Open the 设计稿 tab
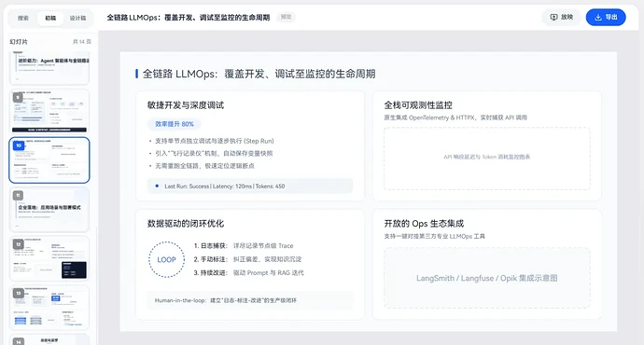 (x=77, y=18)
